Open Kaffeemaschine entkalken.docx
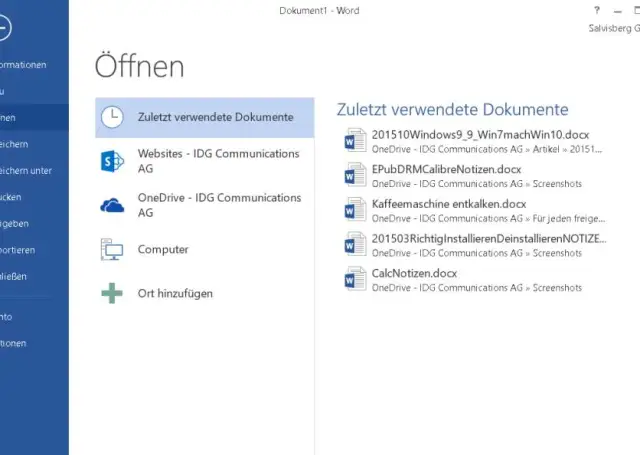Viewport: 640px width, 455px height. click(x=449, y=204)
